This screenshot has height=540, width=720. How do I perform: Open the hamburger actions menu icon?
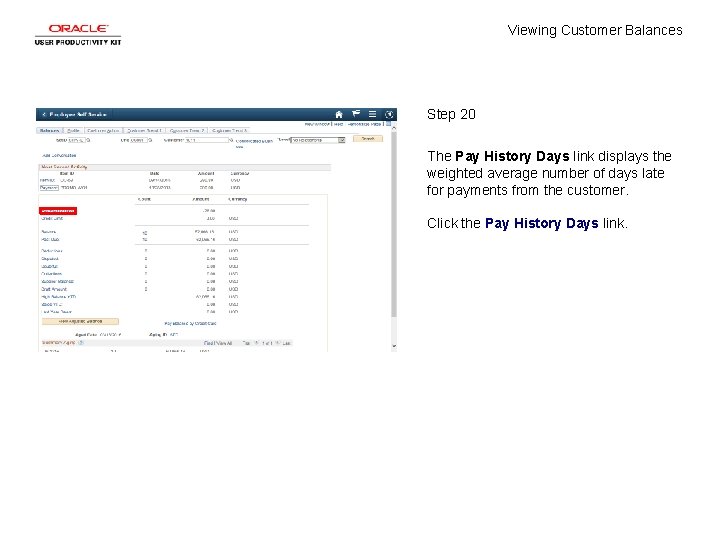(372, 114)
